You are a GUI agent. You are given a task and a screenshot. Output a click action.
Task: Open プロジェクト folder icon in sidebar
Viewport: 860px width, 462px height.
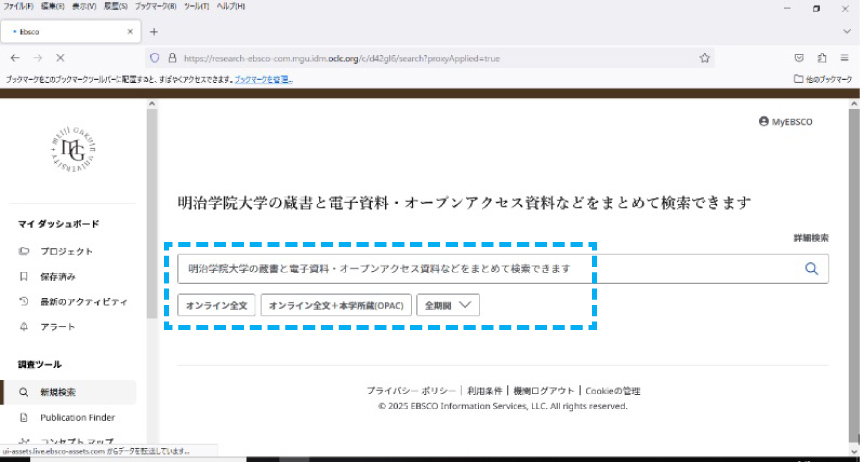coord(24,251)
